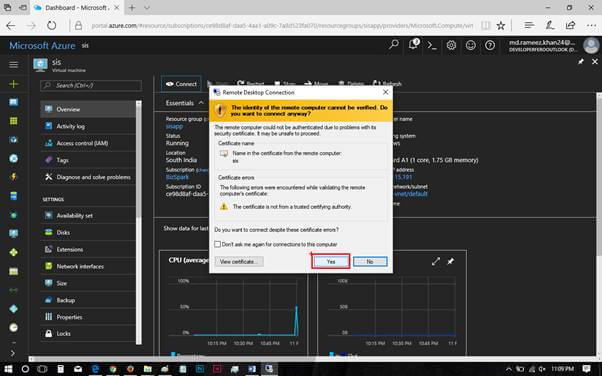Open browser More actions ellipsis
This screenshot has width=602, height=376.
pyautogui.click(x=591, y=26)
